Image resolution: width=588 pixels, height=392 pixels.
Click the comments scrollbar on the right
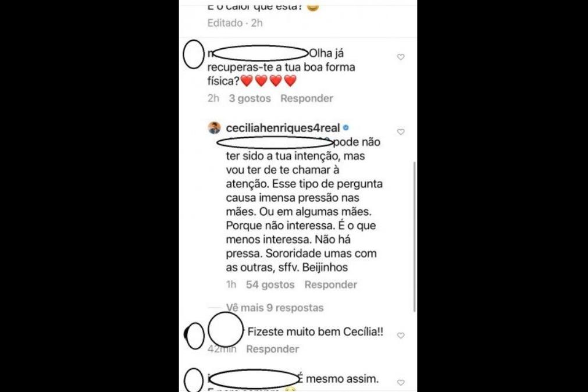(414, 236)
